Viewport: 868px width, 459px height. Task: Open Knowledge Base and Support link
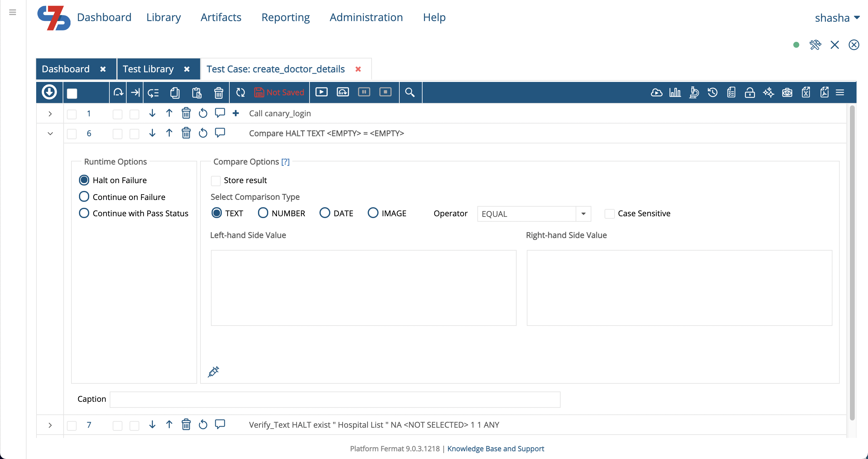coord(495,448)
